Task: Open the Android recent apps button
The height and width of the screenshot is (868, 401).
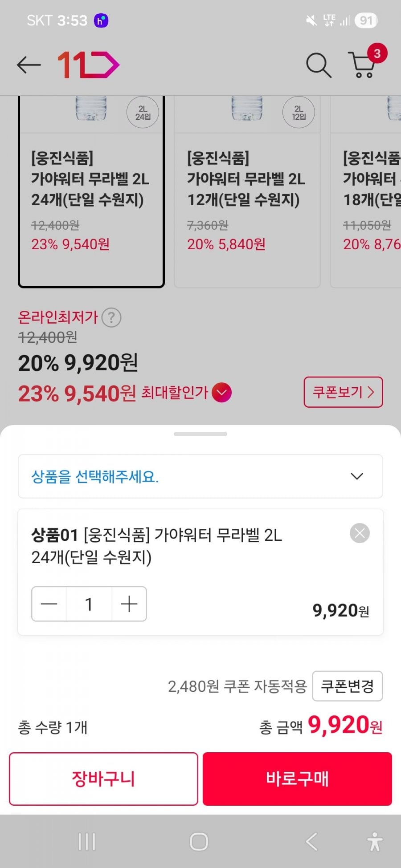Action: [87, 842]
